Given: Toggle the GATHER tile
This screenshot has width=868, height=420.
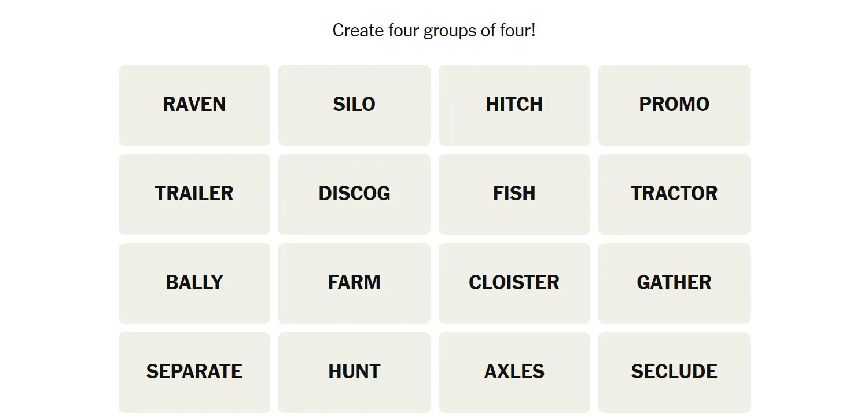Looking at the screenshot, I should tap(674, 283).
